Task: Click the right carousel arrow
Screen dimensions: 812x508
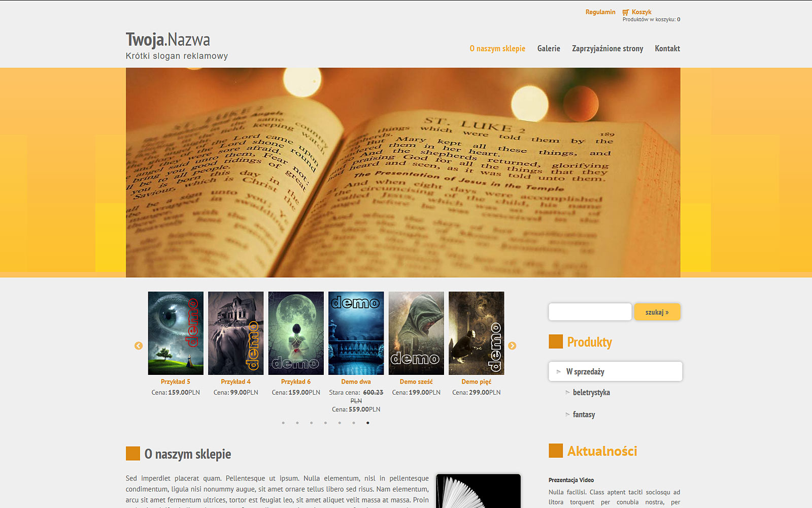Action: (512, 346)
